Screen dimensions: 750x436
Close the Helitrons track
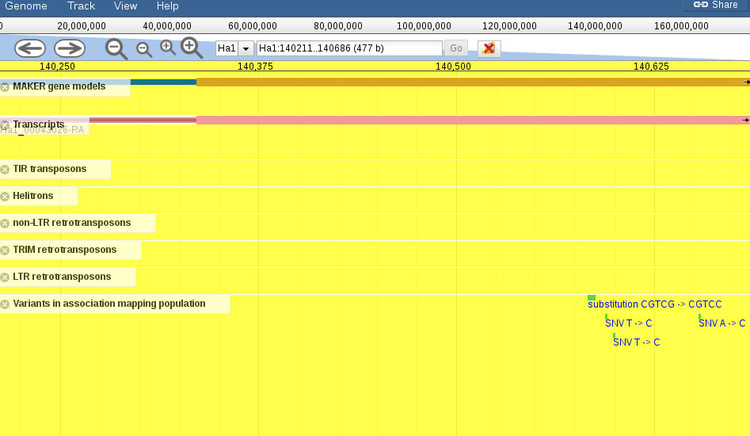tap(5, 196)
